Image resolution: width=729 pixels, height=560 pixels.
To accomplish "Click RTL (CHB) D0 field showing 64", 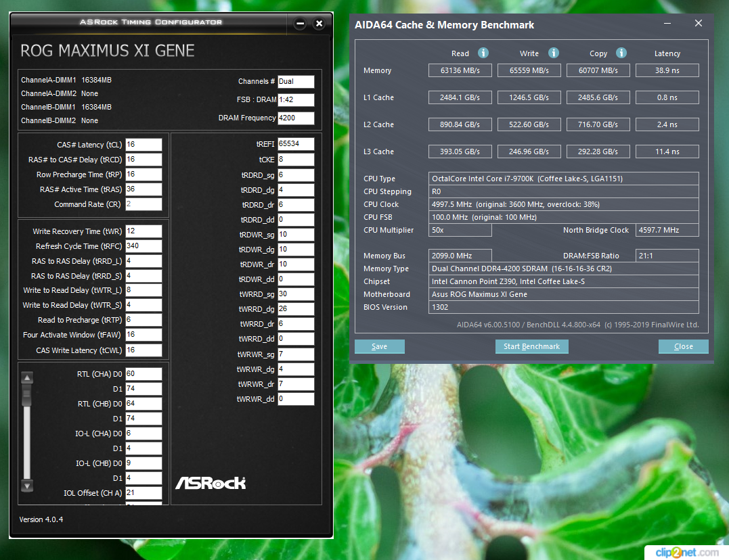I will pyautogui.click(x=143, y=404).
